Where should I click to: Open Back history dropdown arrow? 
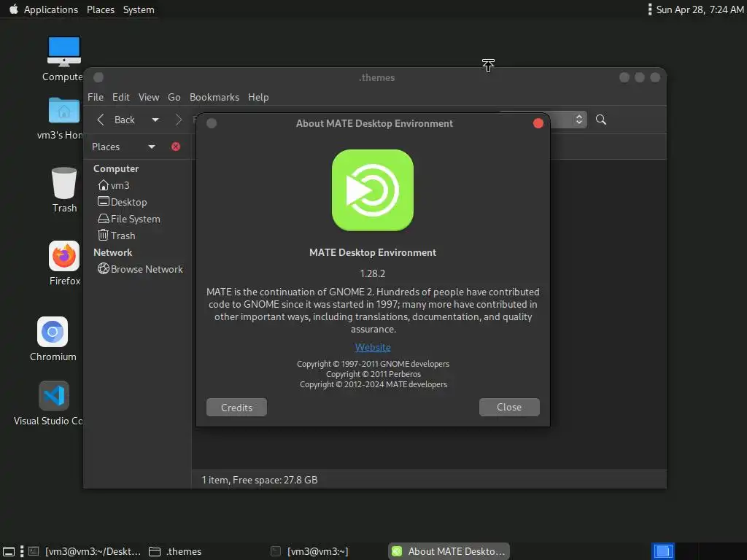[x=155, y=120]
